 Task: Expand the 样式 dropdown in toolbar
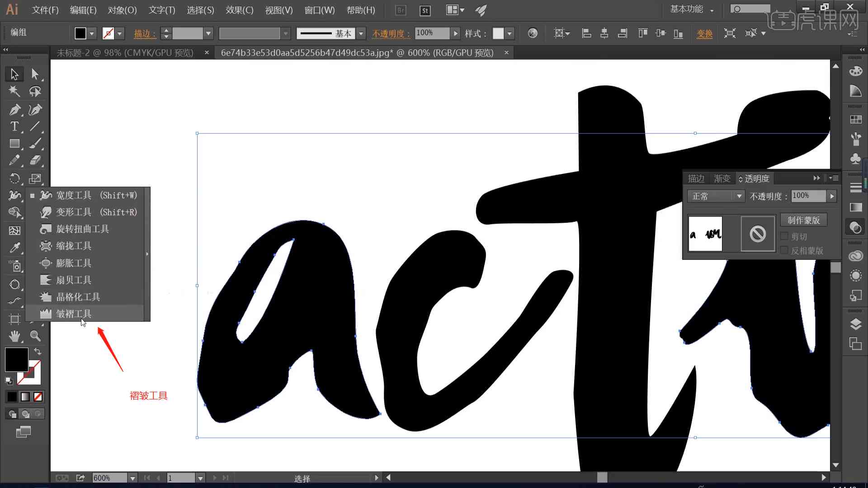509,33
